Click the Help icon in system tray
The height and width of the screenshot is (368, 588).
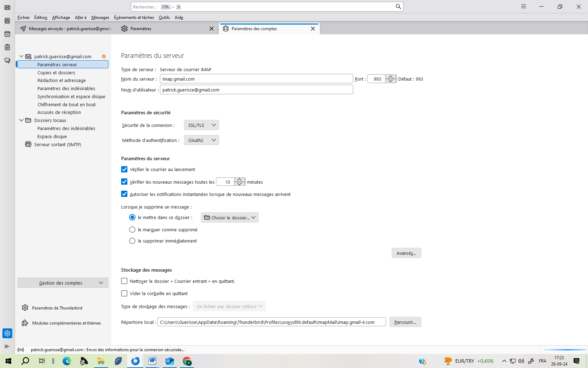[x=422, y=361]
